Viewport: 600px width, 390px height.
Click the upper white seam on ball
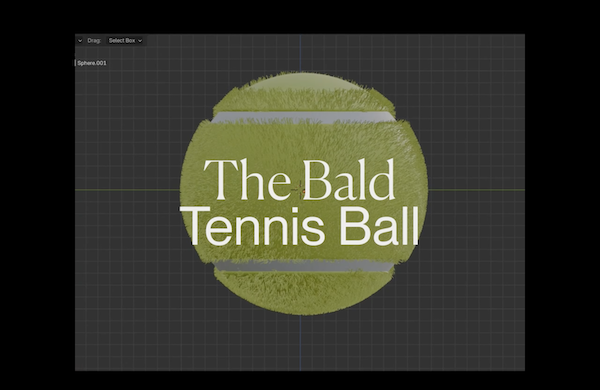[302, 117]
